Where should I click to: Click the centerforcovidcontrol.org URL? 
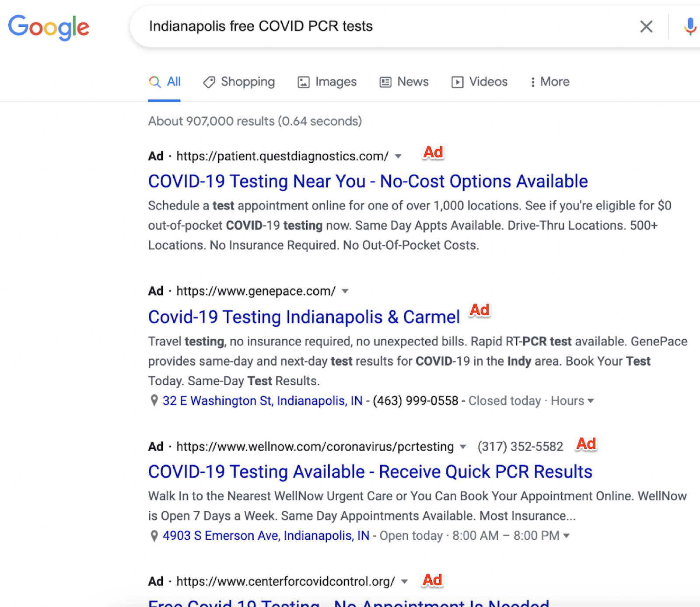point(286,582)
